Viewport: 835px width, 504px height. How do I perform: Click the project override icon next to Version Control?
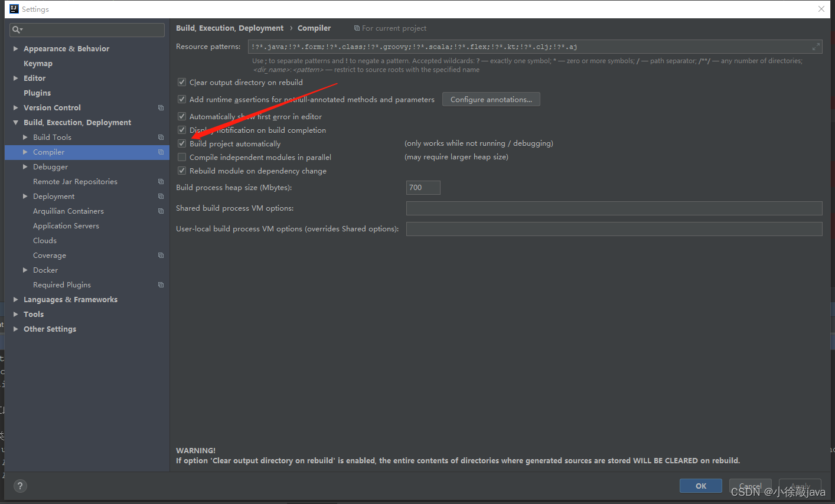pos(161,107)
